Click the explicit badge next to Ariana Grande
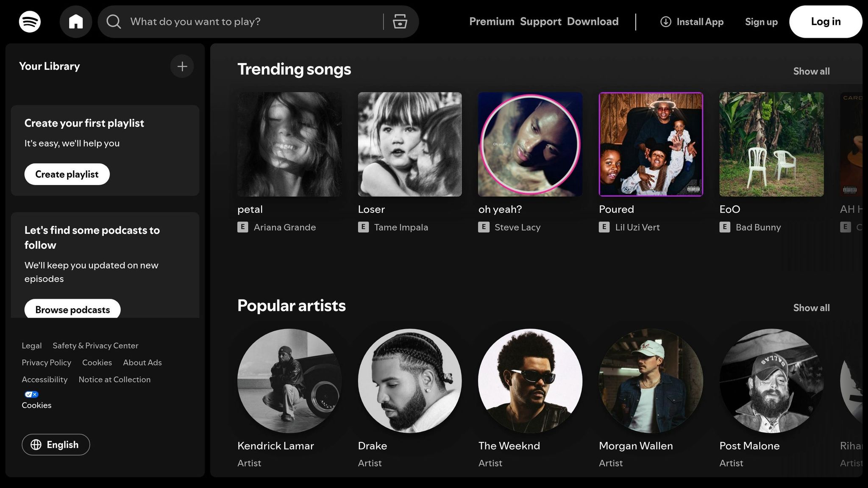 click(242, 227)
